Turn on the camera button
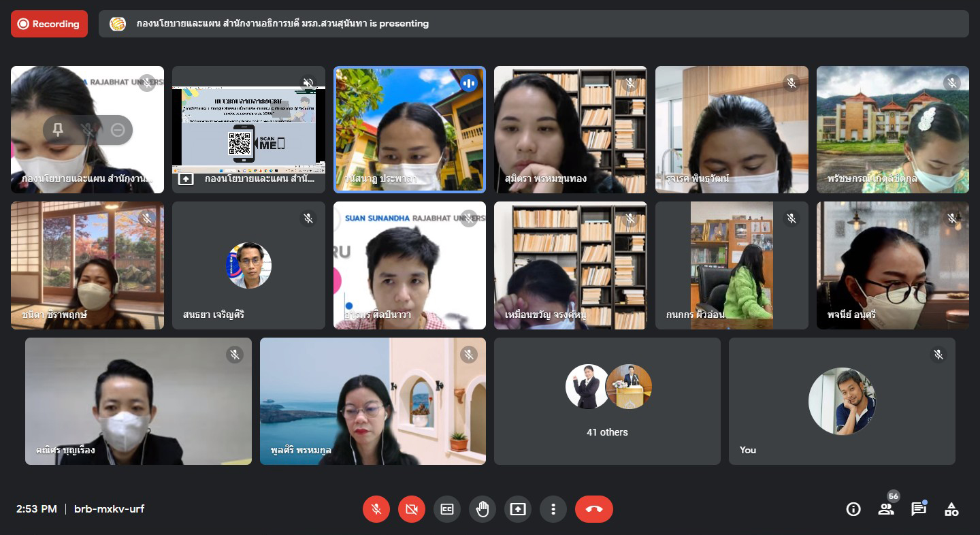This screenshot has width=980, height=535. coord(411,509)
